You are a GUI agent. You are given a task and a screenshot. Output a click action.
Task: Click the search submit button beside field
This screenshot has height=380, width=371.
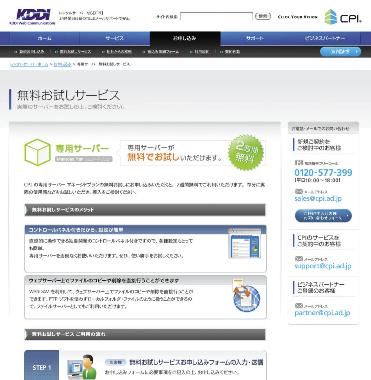[x=263, y=16]
